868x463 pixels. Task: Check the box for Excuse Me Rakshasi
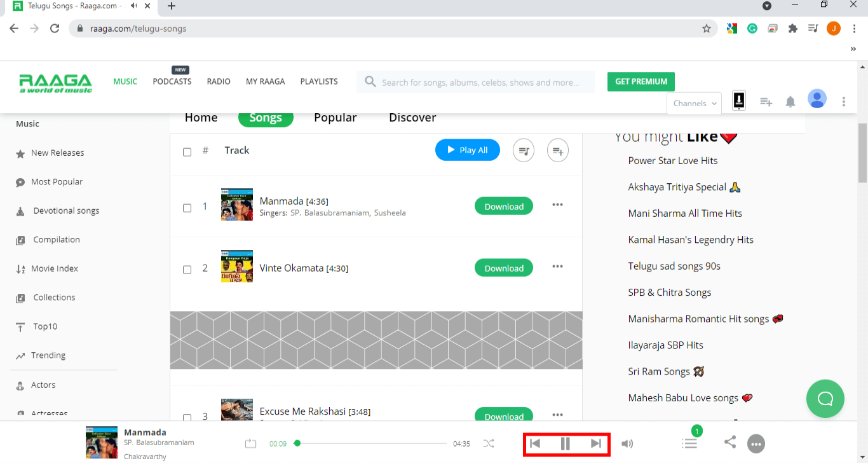(187, 418)
